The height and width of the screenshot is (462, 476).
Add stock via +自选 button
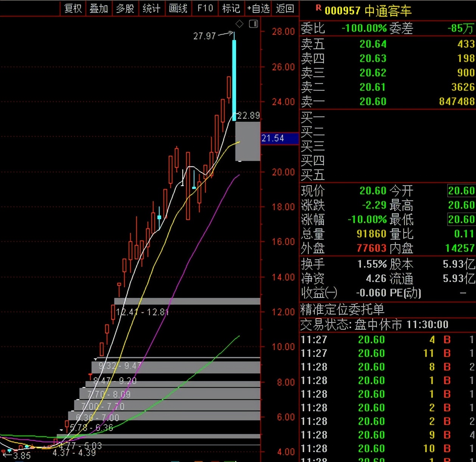(x=258, y=8)
